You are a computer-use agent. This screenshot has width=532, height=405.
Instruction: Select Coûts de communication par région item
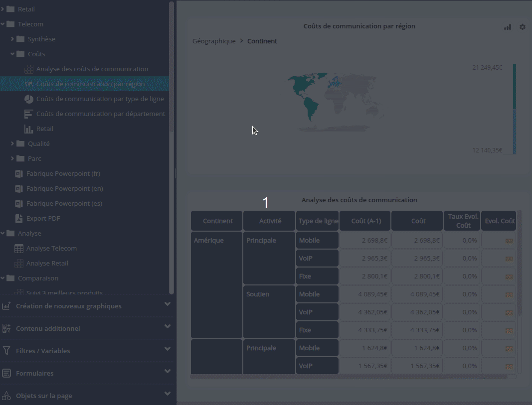pos(90,84)
